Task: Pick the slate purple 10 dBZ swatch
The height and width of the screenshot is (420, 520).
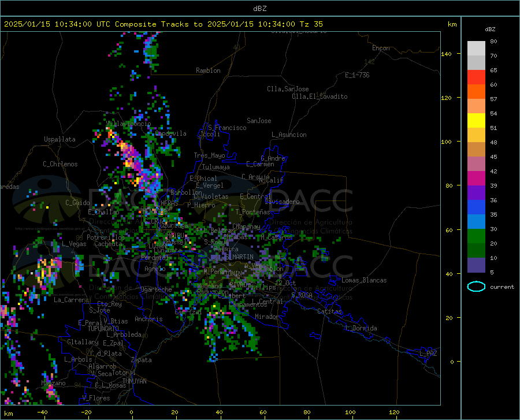Action: 476,265
